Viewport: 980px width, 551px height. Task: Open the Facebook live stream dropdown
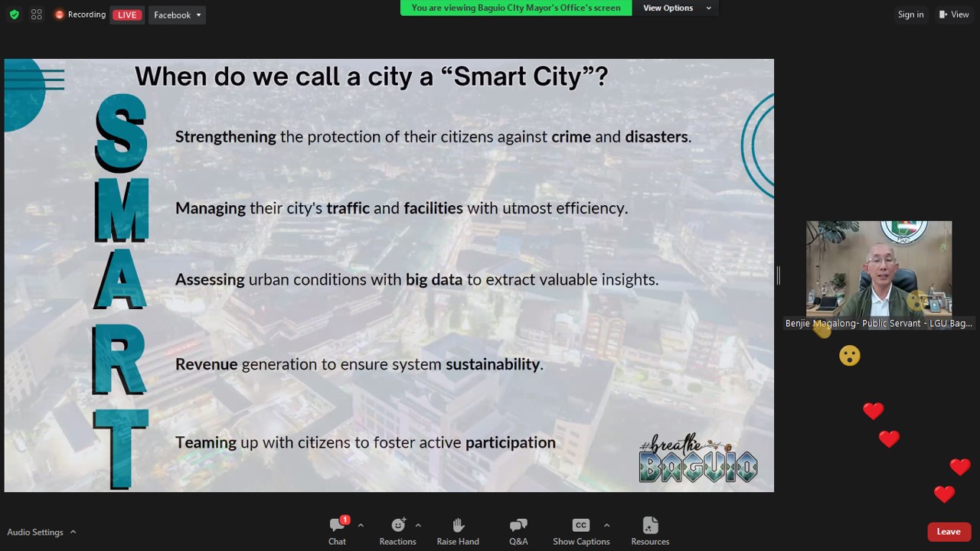pyautogui.click(x=178, y=15)
